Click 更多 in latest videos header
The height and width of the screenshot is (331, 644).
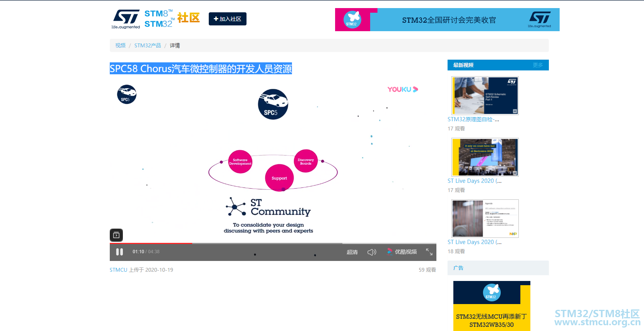click(538, 65)
